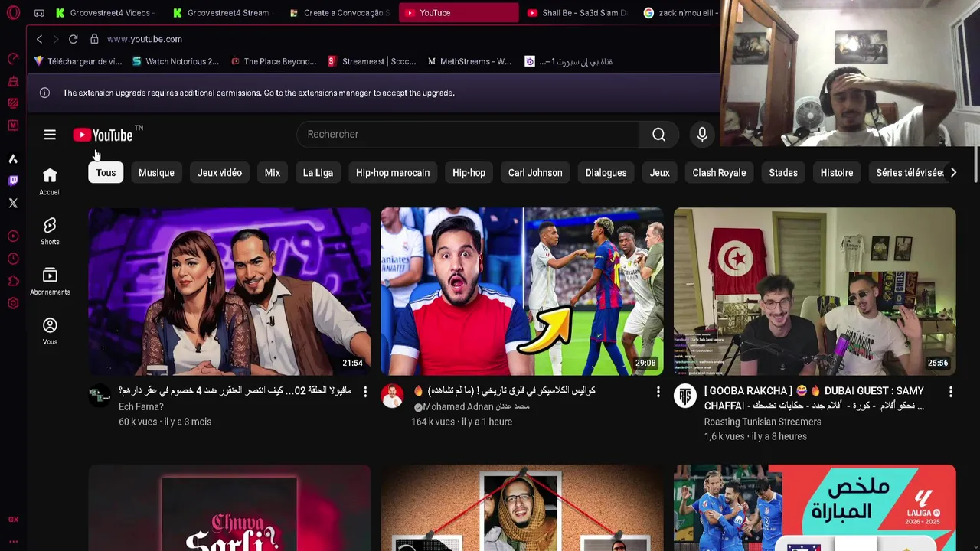Open extensions cube icon in sidebar

13,281
